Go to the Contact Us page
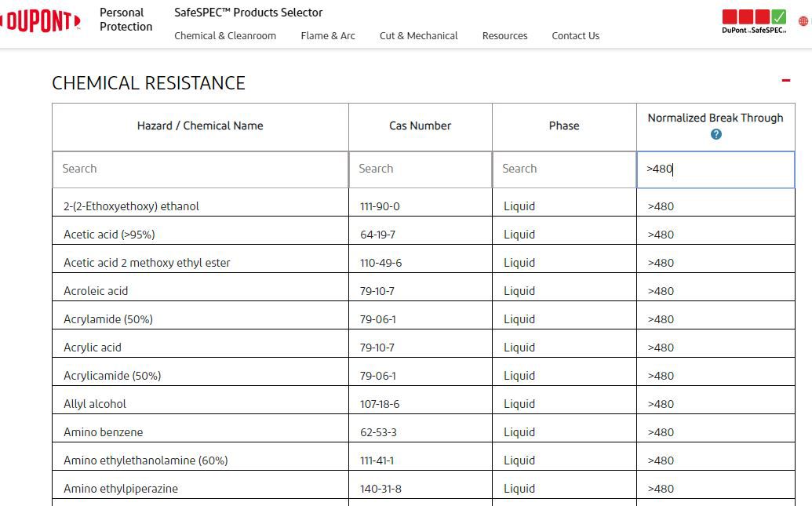This screenshot has height=506, width=812. (575, 35)
